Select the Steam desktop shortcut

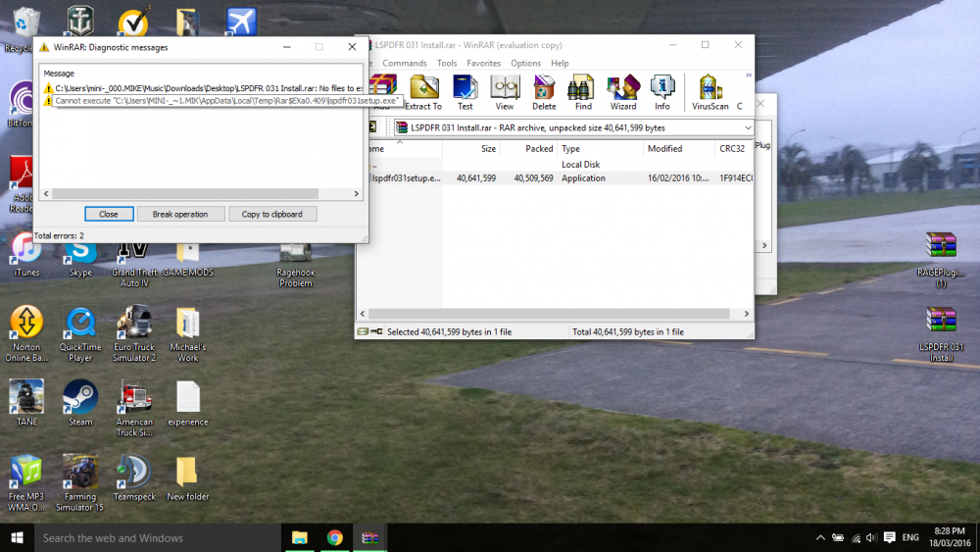pyautogui.click(x=80, y=403)
